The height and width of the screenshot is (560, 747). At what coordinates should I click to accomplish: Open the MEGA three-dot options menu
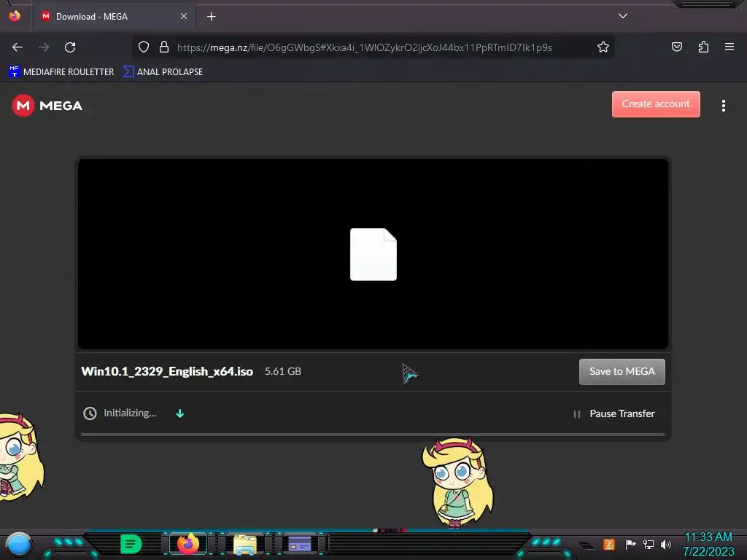pyautogui.click(x=723, y=106)
